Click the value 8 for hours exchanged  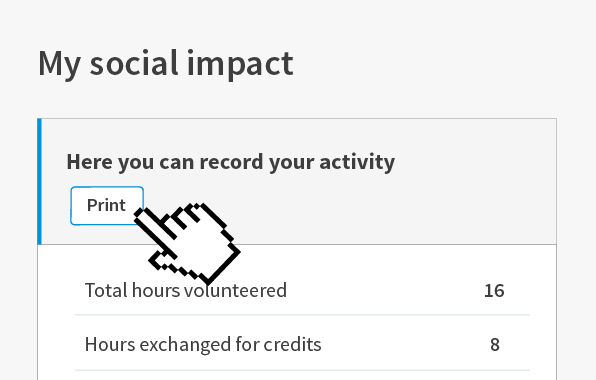click(495, 345)
